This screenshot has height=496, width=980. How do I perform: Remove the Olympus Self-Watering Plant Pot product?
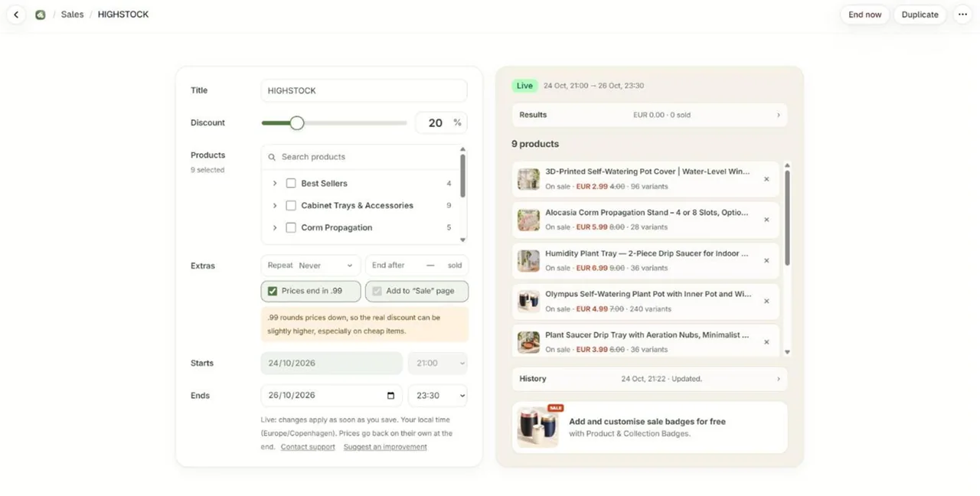766,302
